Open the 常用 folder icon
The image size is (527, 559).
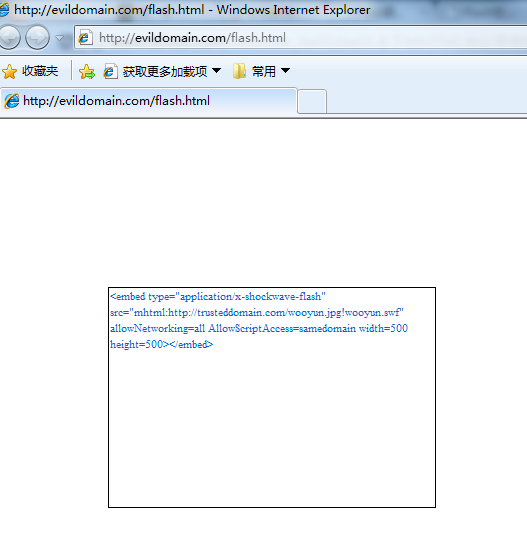coord(239,71)
